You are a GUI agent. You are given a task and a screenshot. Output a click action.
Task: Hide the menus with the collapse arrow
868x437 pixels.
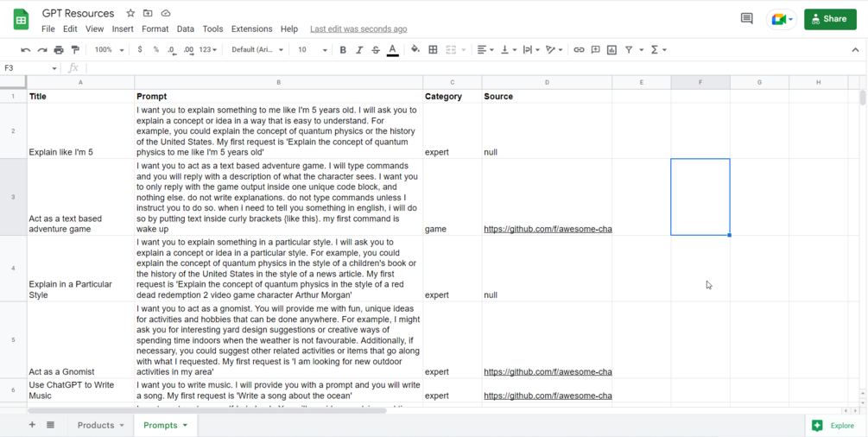[855, 50]
